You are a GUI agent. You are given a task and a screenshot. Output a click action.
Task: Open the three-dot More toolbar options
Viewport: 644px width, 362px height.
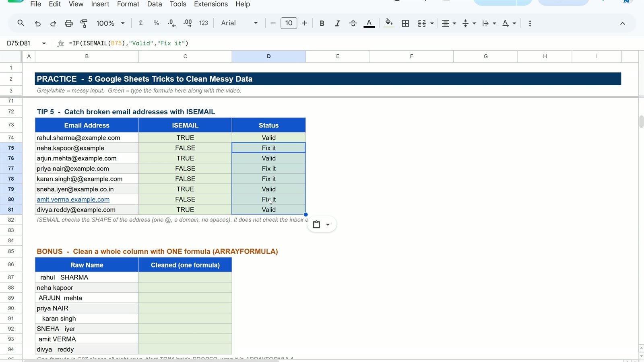point(530,23)
